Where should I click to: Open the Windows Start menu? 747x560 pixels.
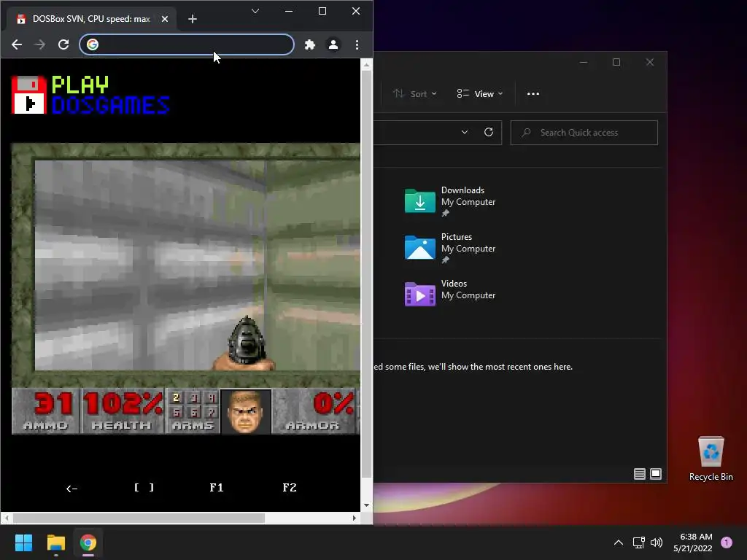23,542
